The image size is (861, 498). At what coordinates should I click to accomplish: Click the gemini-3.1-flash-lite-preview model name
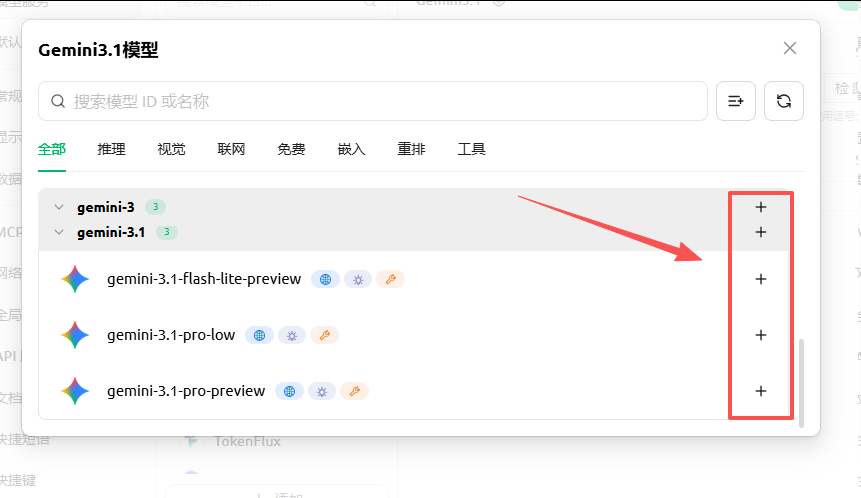point(204,279)
